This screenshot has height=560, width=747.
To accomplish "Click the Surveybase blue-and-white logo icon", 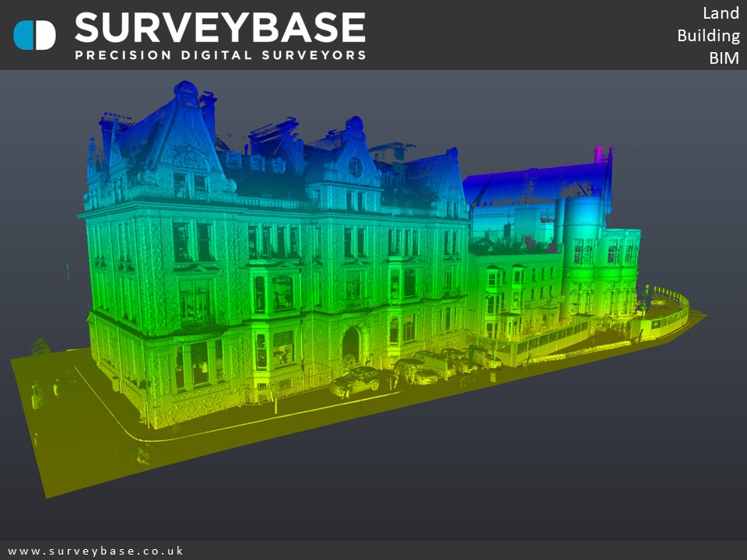I will tap(35, 35).
